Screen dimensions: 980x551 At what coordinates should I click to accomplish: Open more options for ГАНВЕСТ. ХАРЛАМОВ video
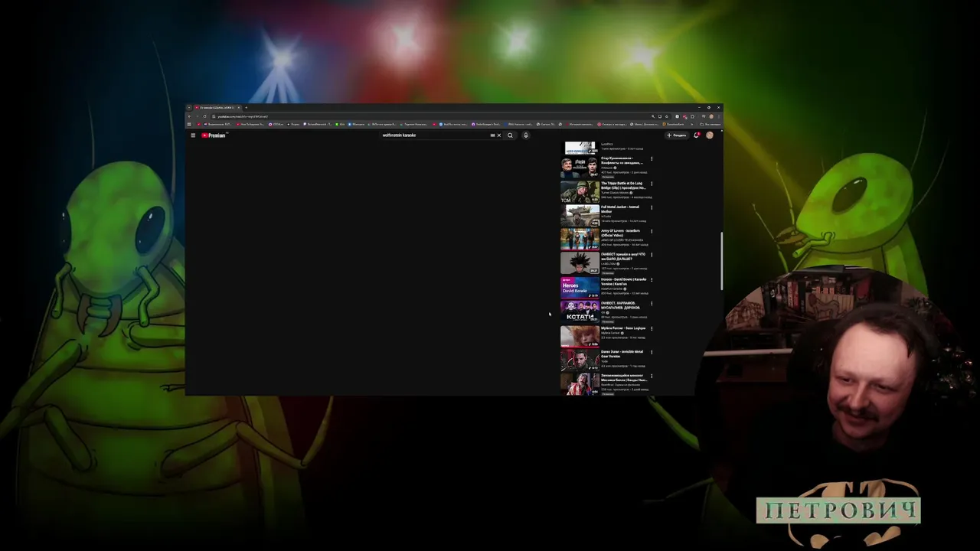pos(652,304)
